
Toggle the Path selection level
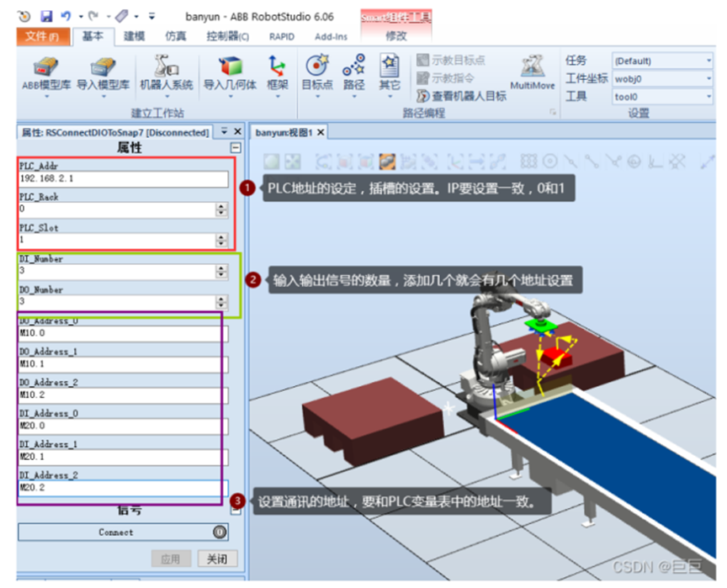click(x=497, y=162)
